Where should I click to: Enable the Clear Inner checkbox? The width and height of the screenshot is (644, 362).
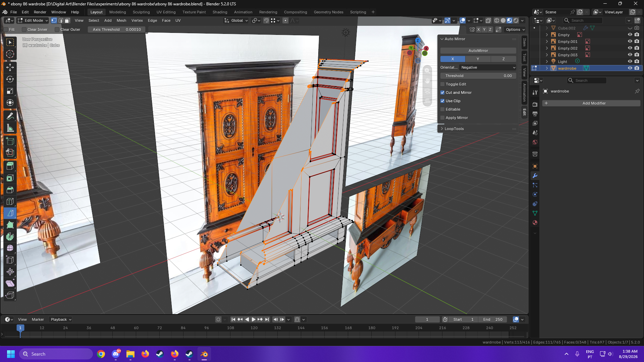(x=24, y=29)
